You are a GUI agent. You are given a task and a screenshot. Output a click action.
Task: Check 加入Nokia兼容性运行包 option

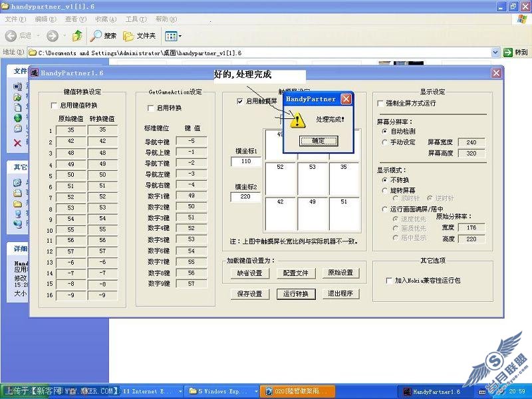[389, 280]
